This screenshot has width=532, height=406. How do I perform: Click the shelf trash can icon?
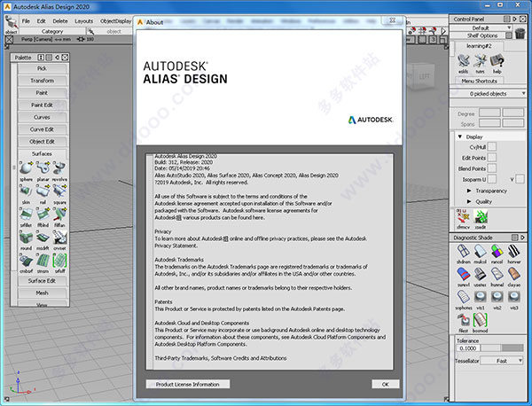coord(520,34)
